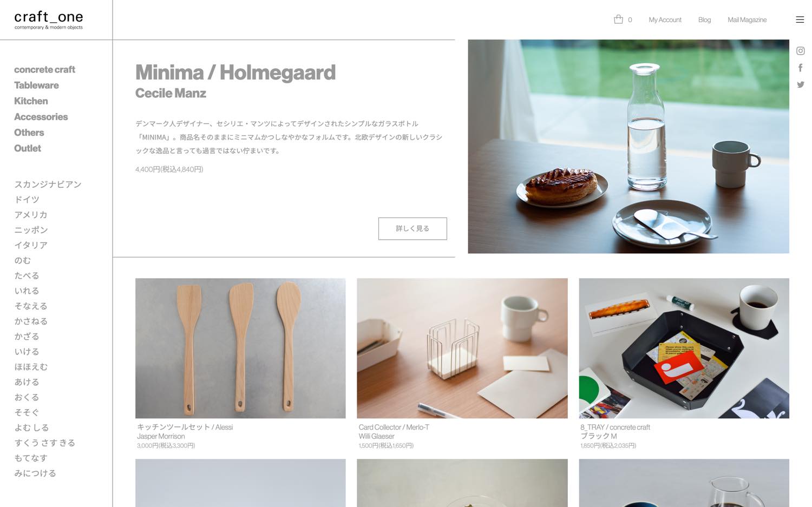Open the Facebook icon link
812x507 pixels.
click(800, 68)
